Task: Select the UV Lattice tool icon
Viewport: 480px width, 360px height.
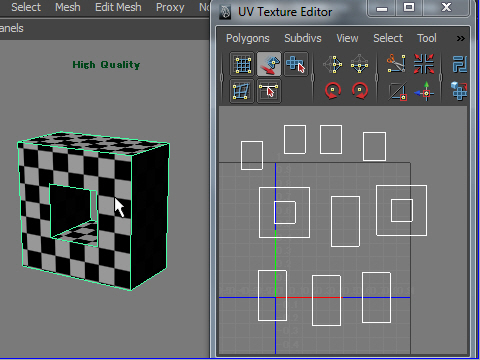Action: [242, 64]
